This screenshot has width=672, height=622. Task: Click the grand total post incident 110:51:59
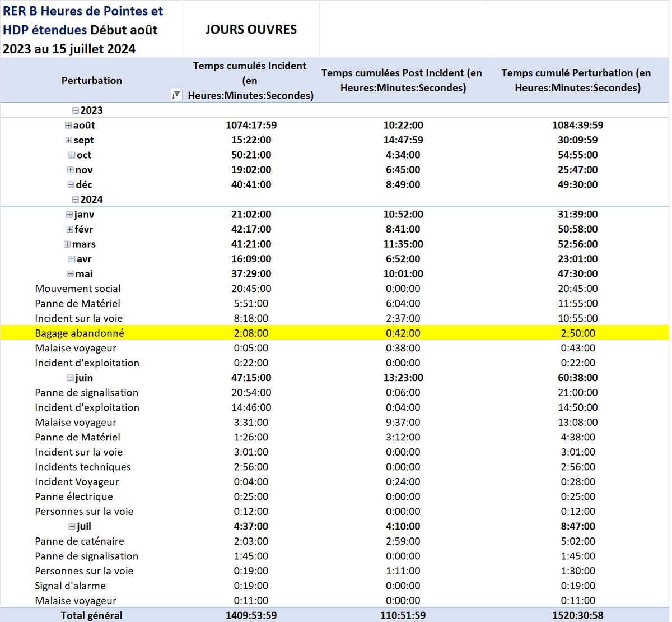(403, 615)
